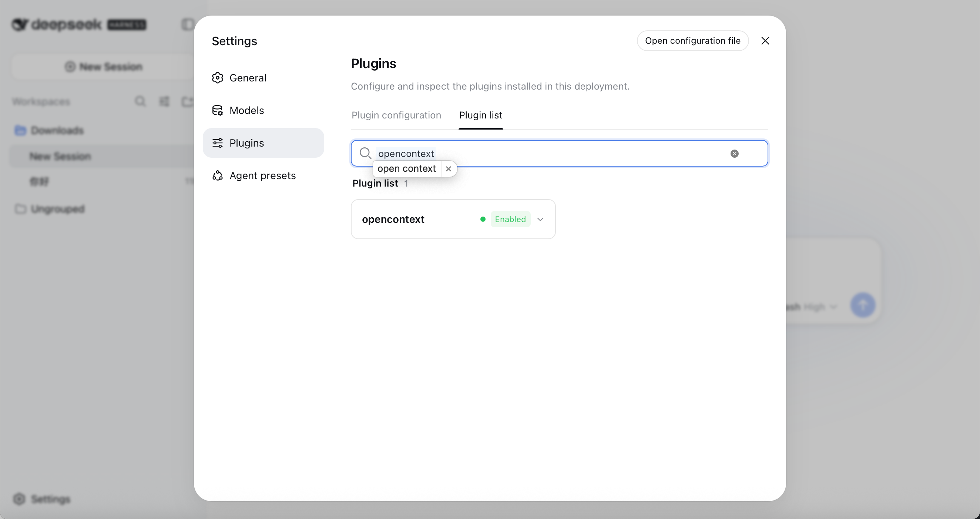Close the Settings dialog

pos(765,41)
